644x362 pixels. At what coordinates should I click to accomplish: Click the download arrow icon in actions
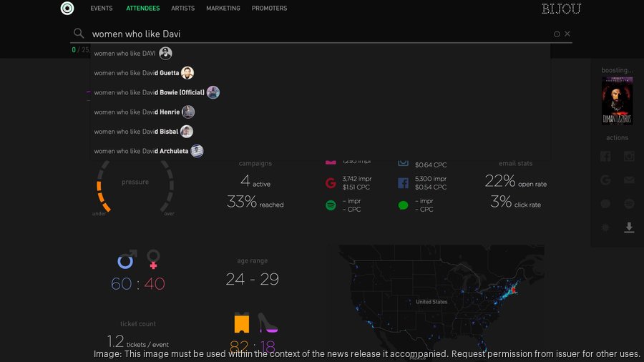coord(629,228)
